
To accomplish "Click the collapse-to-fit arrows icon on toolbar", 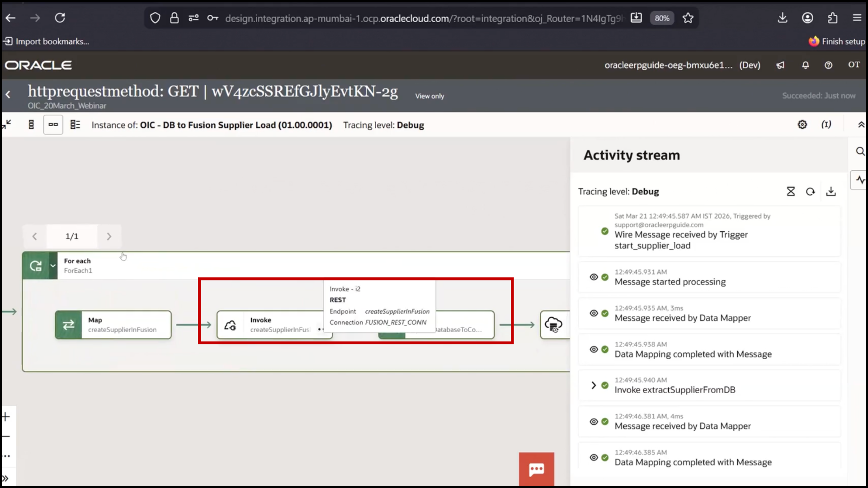I will coord(7,125).
